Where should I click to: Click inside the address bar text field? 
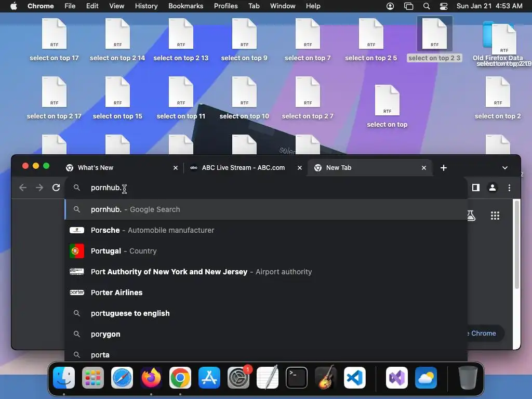click(267, 188)
